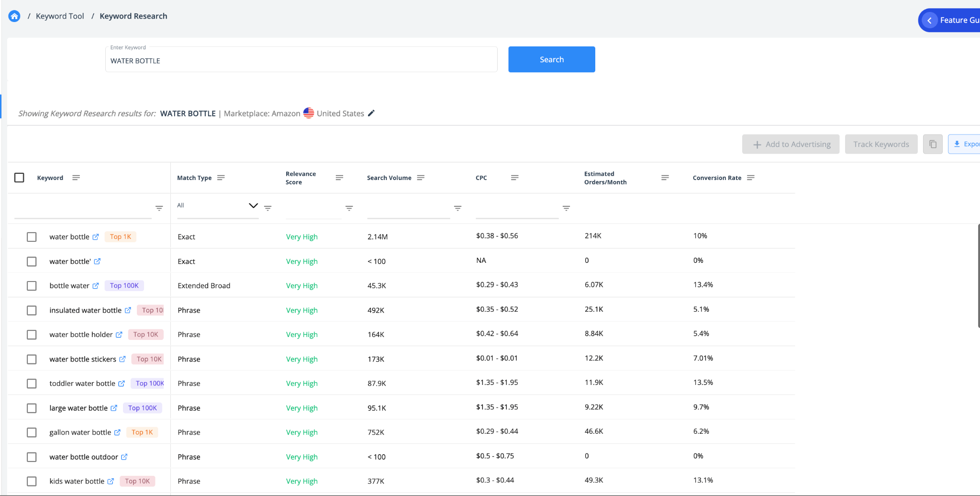Select Keyword Research in the breadcrumb
Viewport: 980px width, 496px height.
pyautogui.click(x=133, y=16)
